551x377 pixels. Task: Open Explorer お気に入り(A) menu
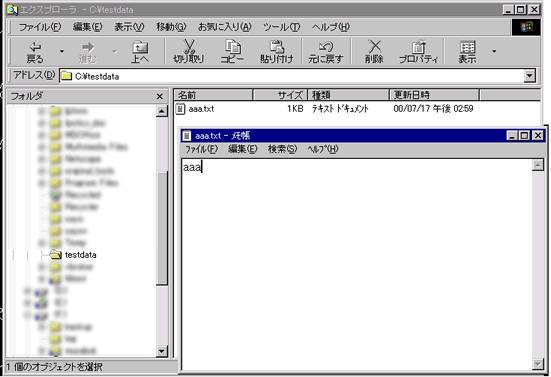[225, 27]
